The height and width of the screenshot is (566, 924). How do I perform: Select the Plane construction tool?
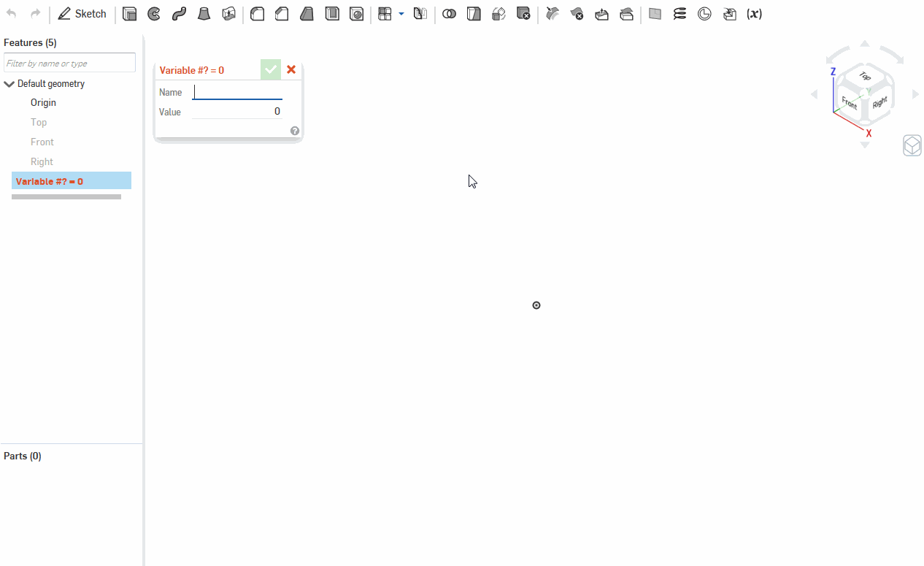655,14
